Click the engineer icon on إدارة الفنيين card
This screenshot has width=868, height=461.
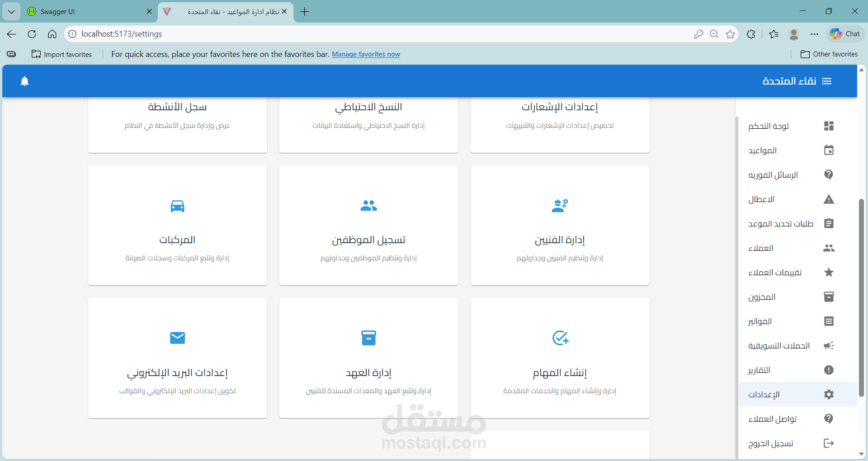tap(560, 206)
